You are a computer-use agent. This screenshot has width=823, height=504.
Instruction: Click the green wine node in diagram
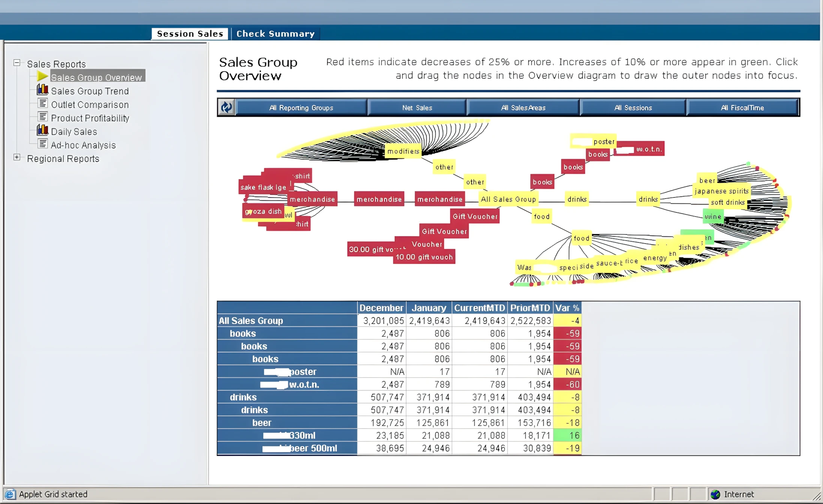pos(713,216)
